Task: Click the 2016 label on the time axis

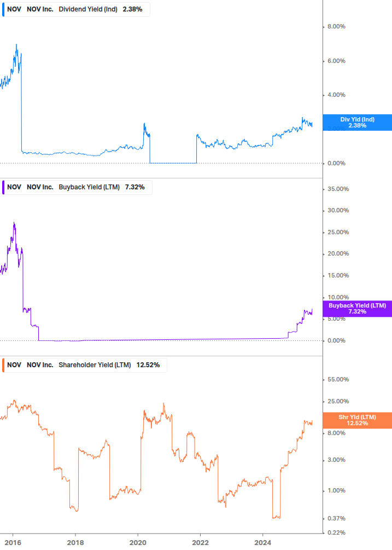Action: pos(13,543)
